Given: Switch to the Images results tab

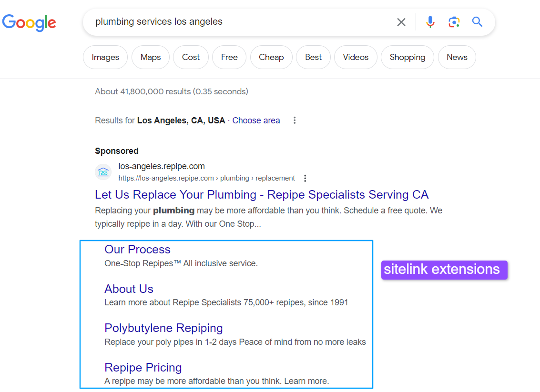Looking at the screenshot, I should tap(105, 57).
